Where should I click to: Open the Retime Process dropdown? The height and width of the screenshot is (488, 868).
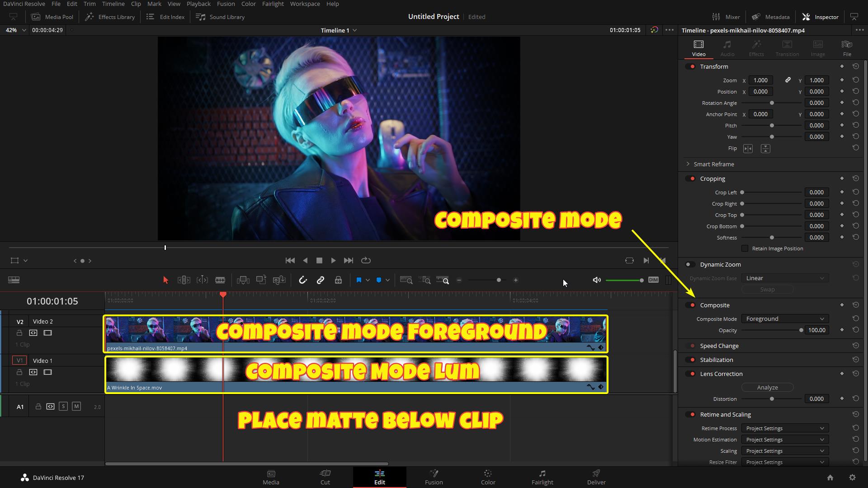coord(785,428)
